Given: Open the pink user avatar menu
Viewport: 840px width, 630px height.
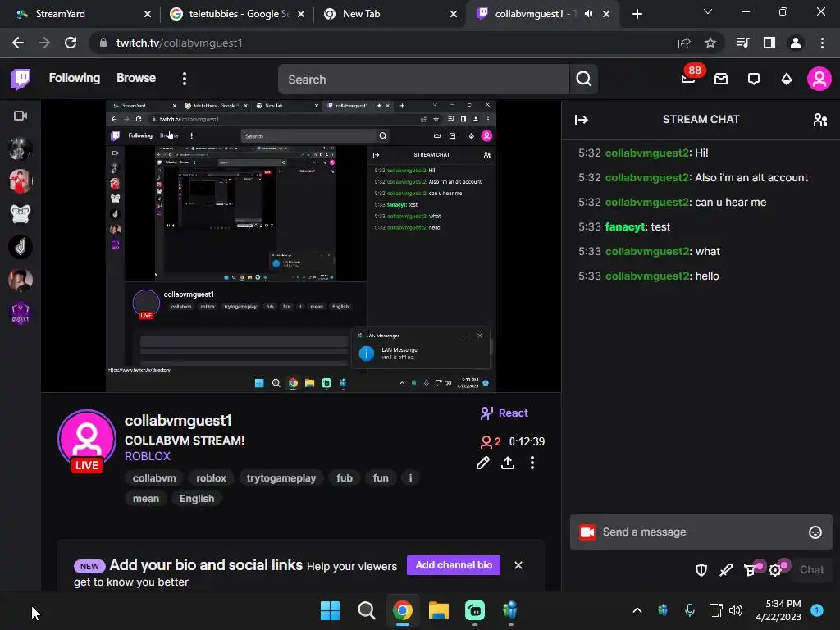Looking at the screenshot, I should [819, 80].
